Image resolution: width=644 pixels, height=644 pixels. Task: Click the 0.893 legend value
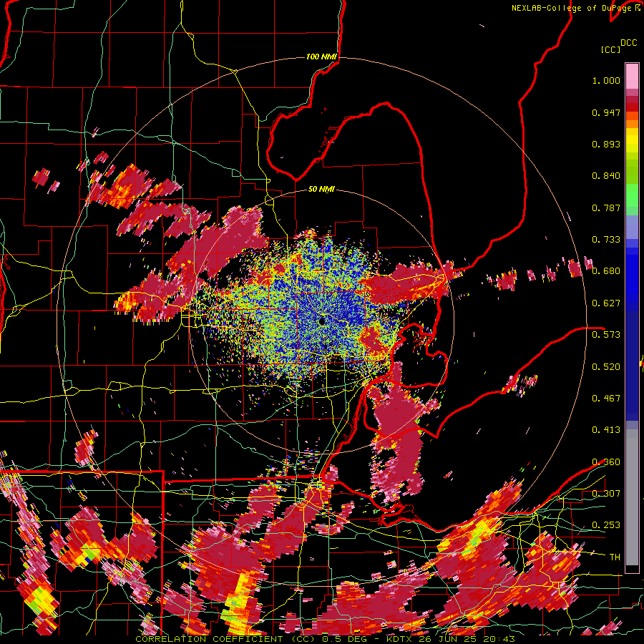point(606,144)
